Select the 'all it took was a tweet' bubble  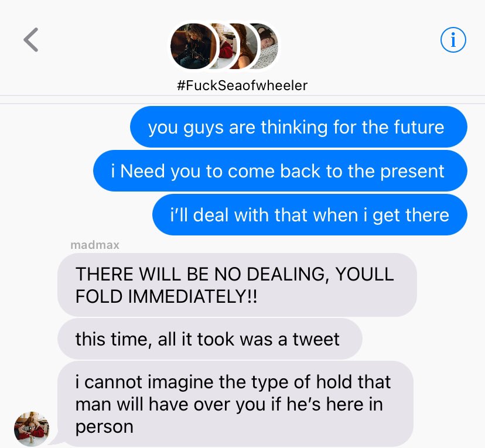210,339
